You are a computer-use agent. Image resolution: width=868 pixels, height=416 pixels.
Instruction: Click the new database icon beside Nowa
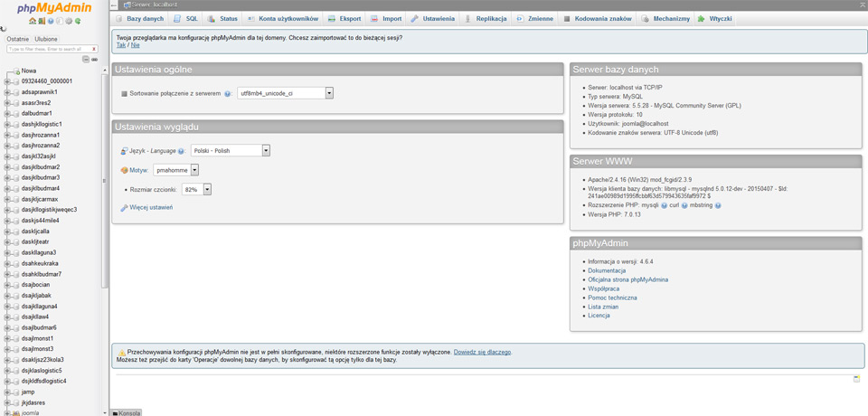tap(16, 71)
